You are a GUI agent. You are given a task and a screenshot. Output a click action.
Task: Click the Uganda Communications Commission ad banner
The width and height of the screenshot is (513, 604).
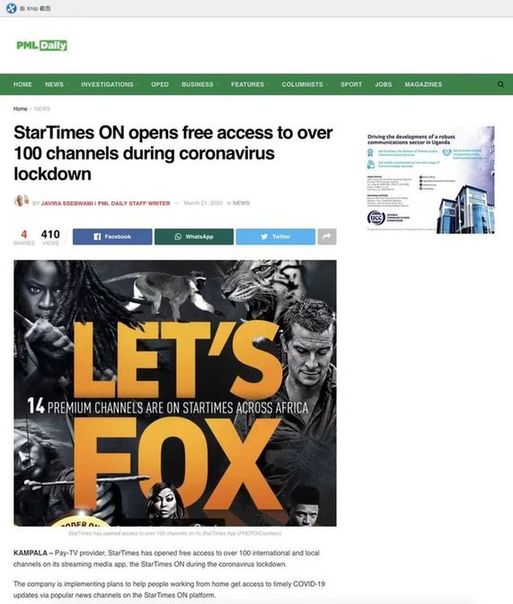tap(430, 180)
